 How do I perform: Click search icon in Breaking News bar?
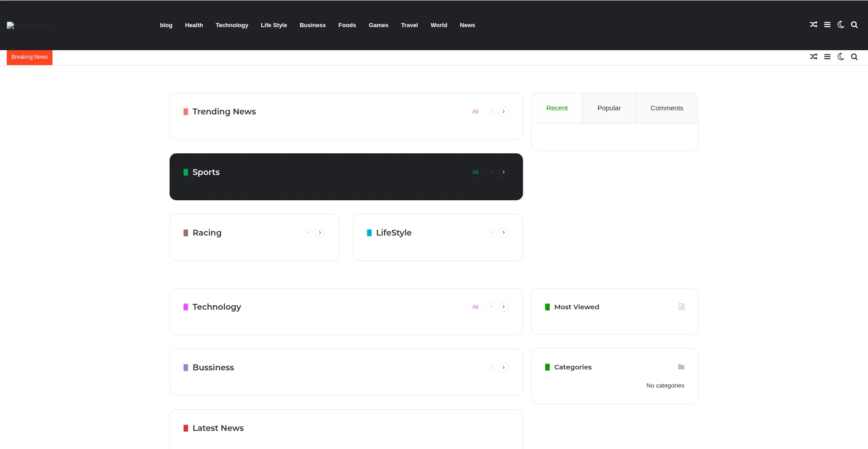pos(854,57)
